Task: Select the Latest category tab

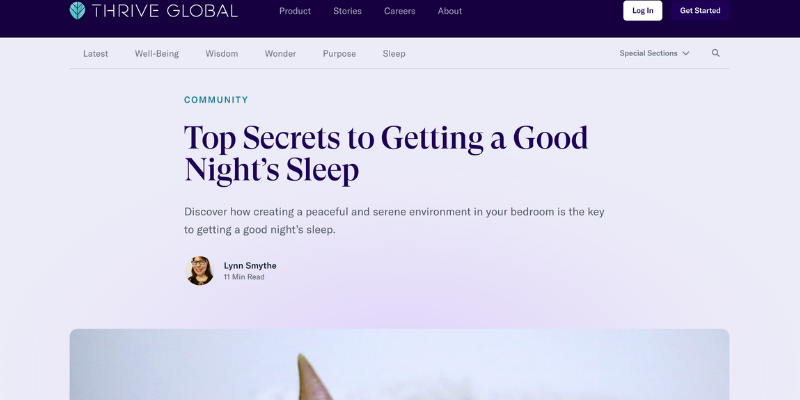Action: 95,54
